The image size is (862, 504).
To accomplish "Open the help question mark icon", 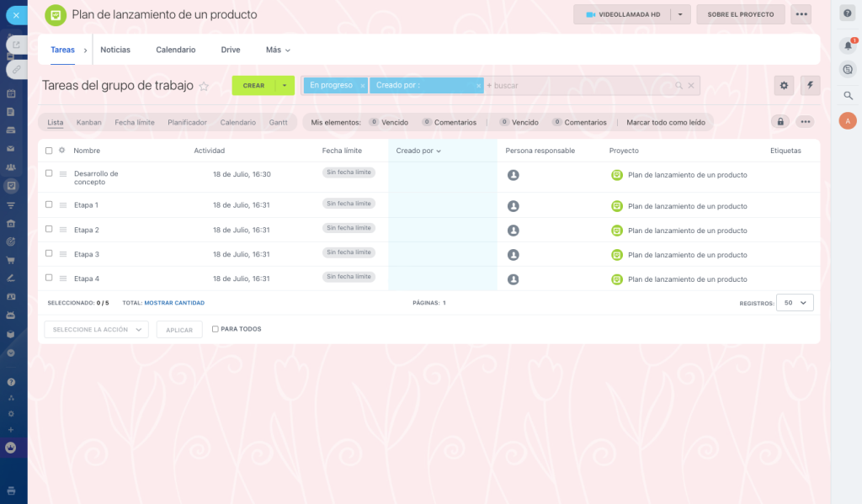I will (x=848, y=13).
